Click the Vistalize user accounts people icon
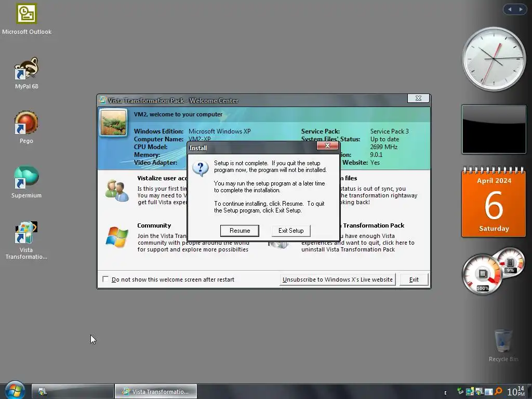This screenshot has width=532, height=399. pyautogui.click(x=117, y=191)
